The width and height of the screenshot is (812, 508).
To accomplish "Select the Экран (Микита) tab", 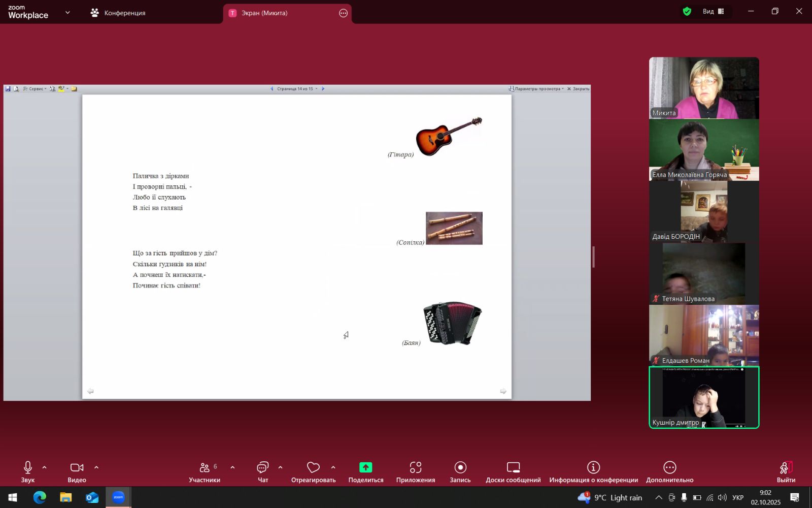I will pyautogui.click(x=264, y=13).
